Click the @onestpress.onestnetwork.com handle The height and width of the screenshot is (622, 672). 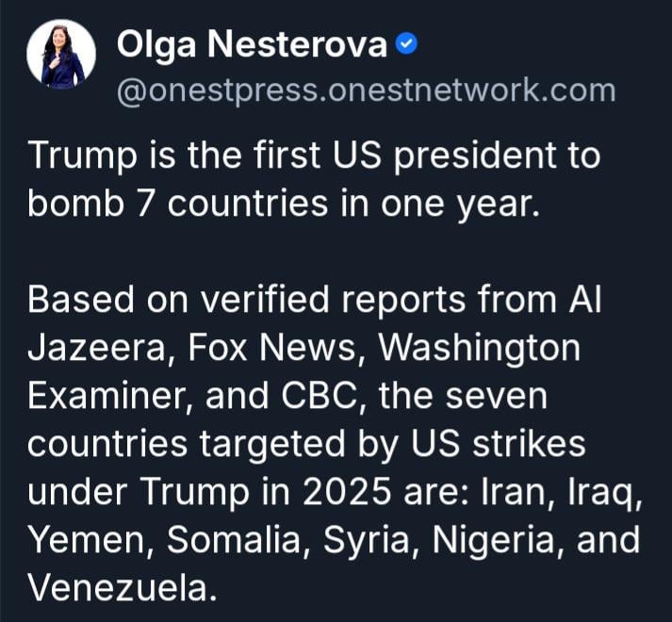point(365,90)
